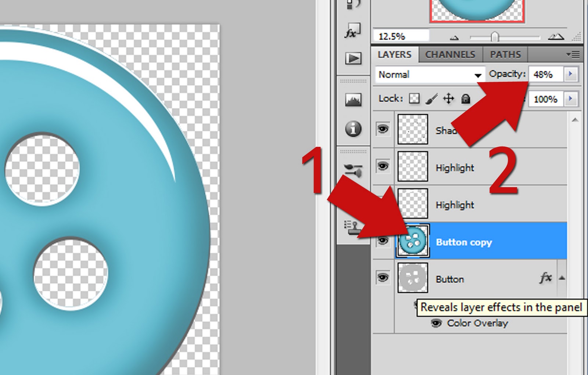Select the Button layer name

pyautogui.click(x=450, y=279)
